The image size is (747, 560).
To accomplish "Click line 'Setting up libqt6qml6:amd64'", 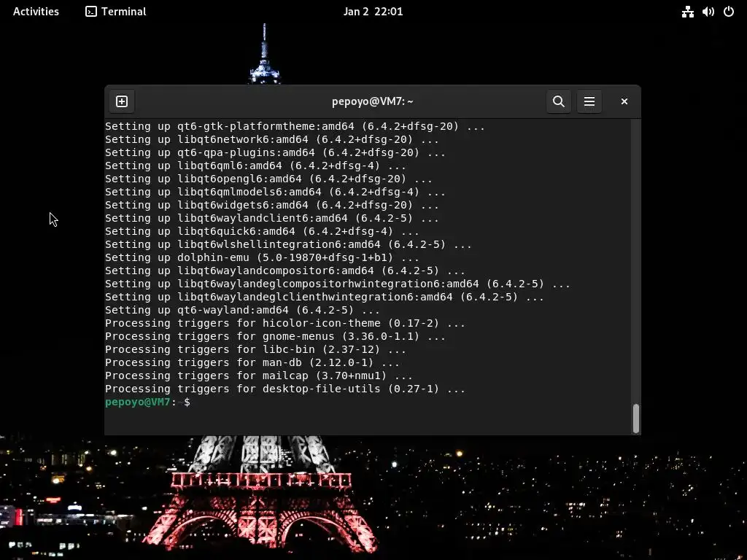I will pos(255,166).
